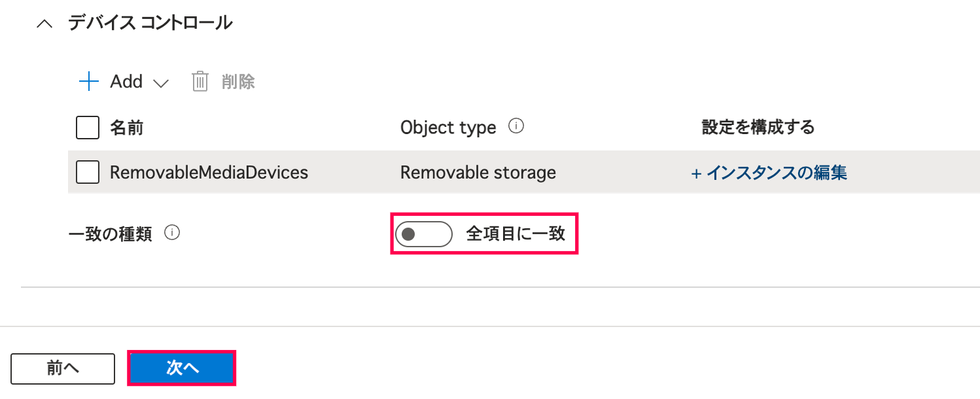Click the 前へ button

click(63, 368)
